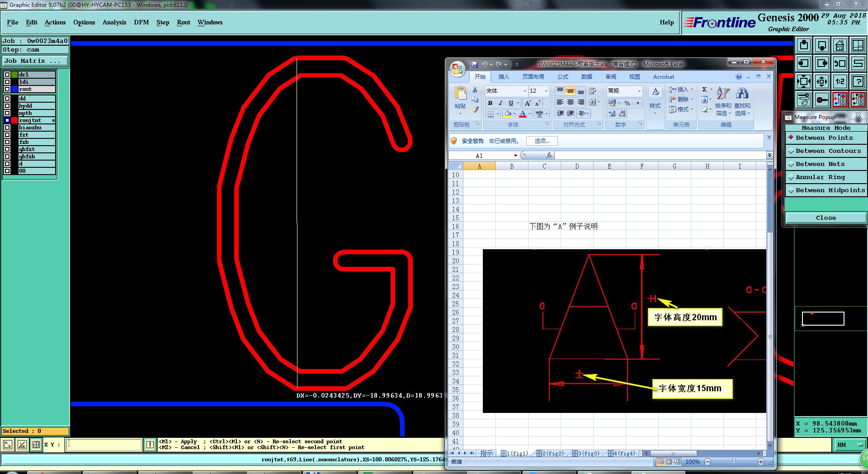Click the Genesis X Y coordinate input field
Image resolution: width=868 pixels, height=474 pixels.
pos(104,445)
